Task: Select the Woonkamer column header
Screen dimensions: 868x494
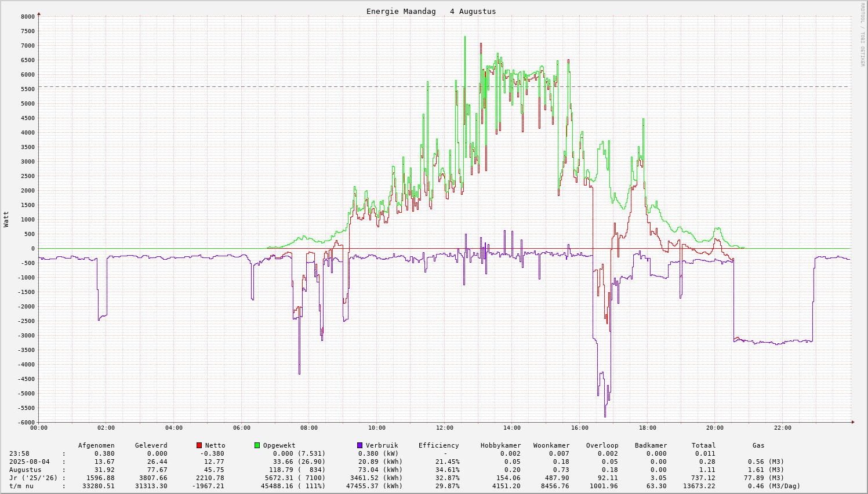Action: pos(551,445)
